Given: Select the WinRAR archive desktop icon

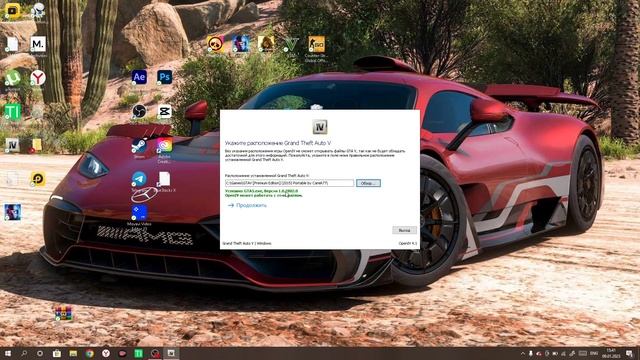Looking at the screenshot, I should pyautogui.click(x=63, y=313).
